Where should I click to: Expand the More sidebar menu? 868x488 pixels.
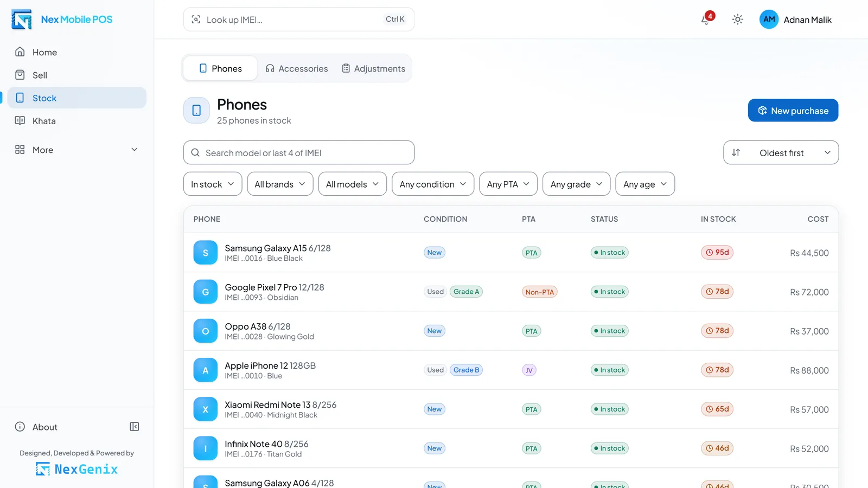[x=76, y=150]
